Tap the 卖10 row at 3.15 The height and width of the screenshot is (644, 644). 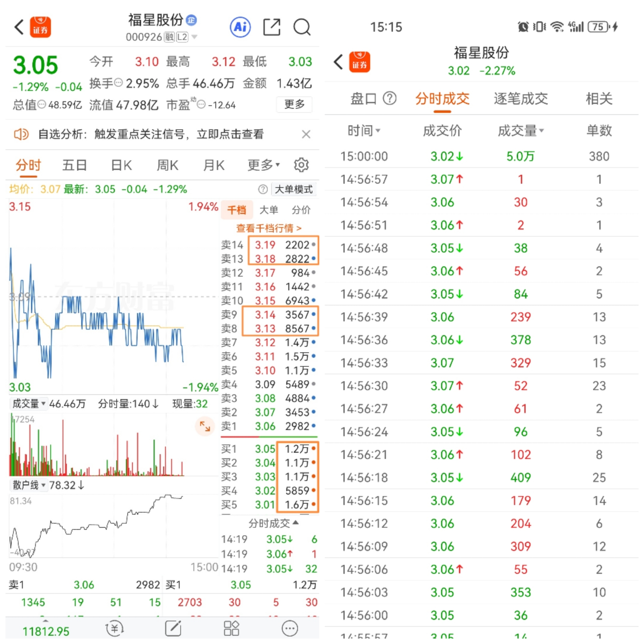click(269, 300)
